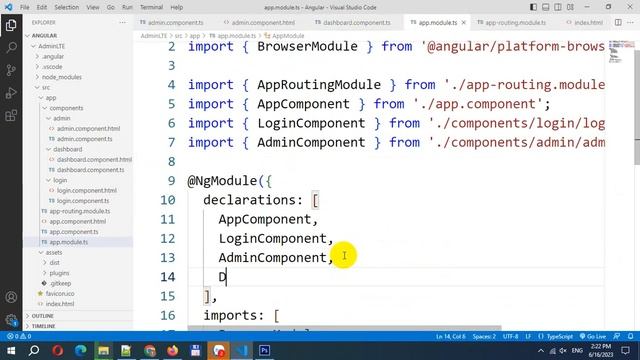This screenshot has height=360, width=640.
Task: Open the View menu
Action: (93, 7)
